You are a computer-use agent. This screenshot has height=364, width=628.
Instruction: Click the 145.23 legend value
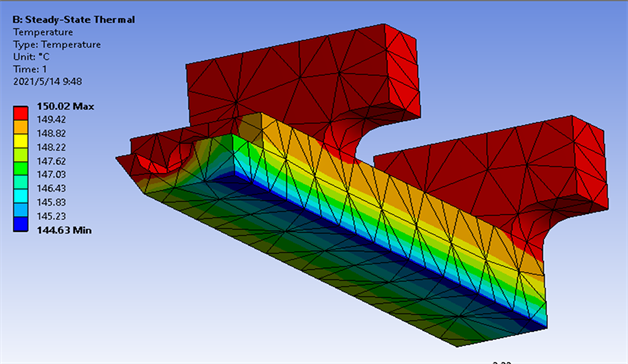pyautogui.click(x=51, y=216)
